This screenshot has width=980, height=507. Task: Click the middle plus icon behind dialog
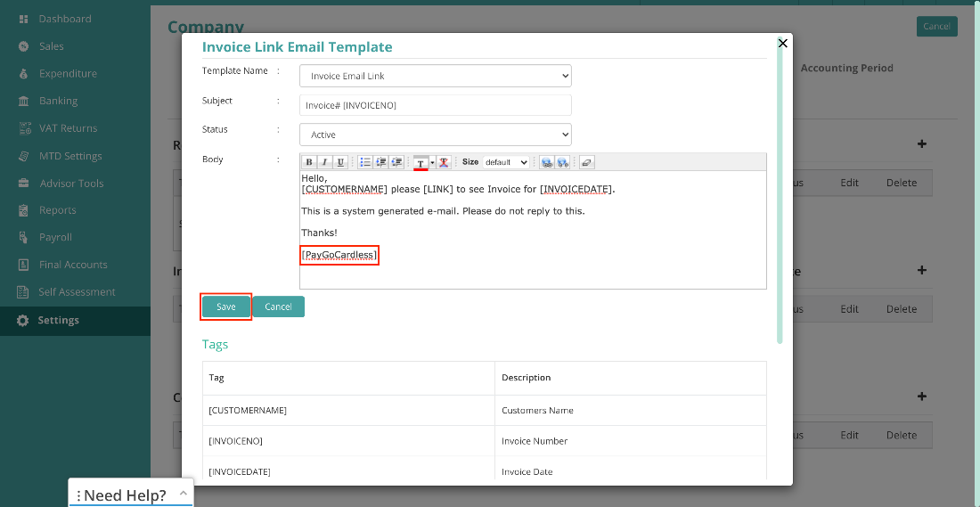click(x=922, y=270)
